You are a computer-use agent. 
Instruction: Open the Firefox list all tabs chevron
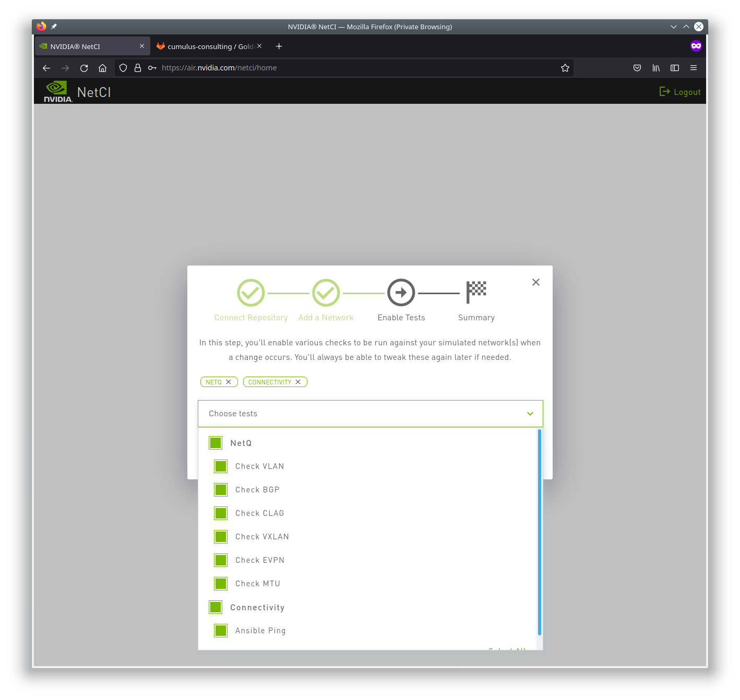[674, 27]
